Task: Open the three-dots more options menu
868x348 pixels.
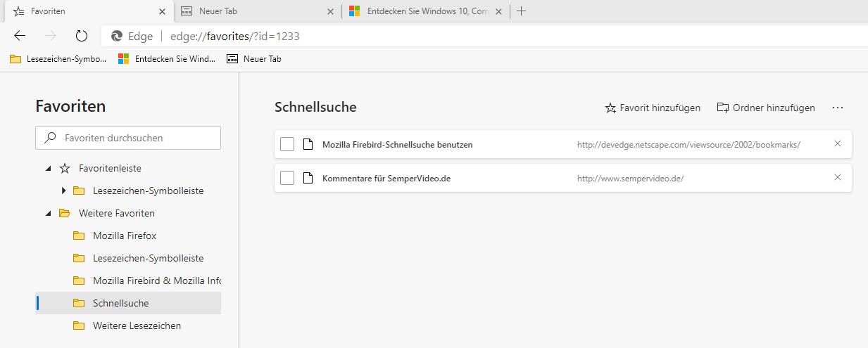Action: (x=837, y=108)
